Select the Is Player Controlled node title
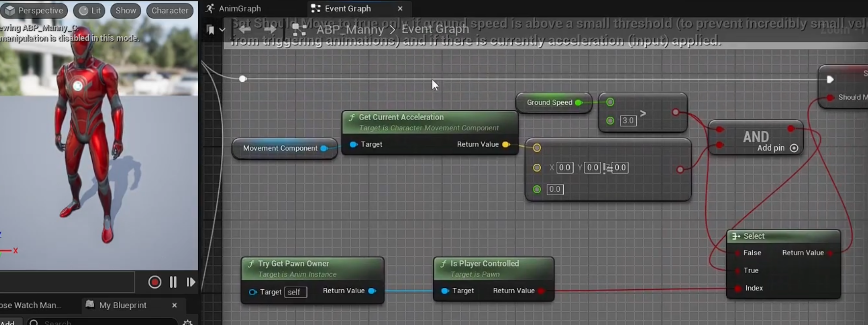The width and height of the screenshot is (868, 325). pos(484,264)
